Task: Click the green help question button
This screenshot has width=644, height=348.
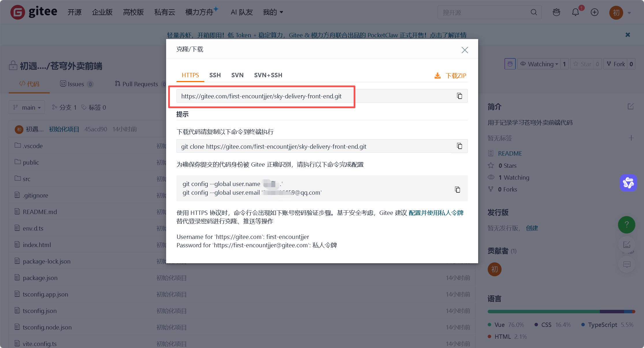Action: coord(626,224)
